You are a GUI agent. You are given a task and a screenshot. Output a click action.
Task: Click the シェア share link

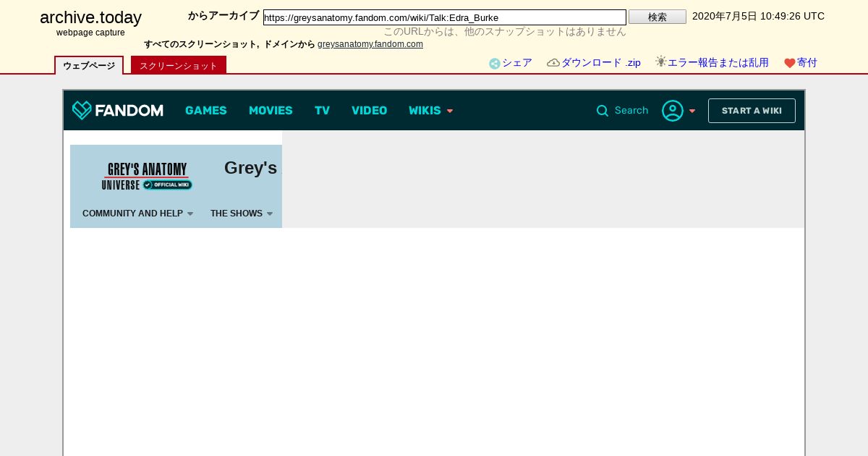517,63
